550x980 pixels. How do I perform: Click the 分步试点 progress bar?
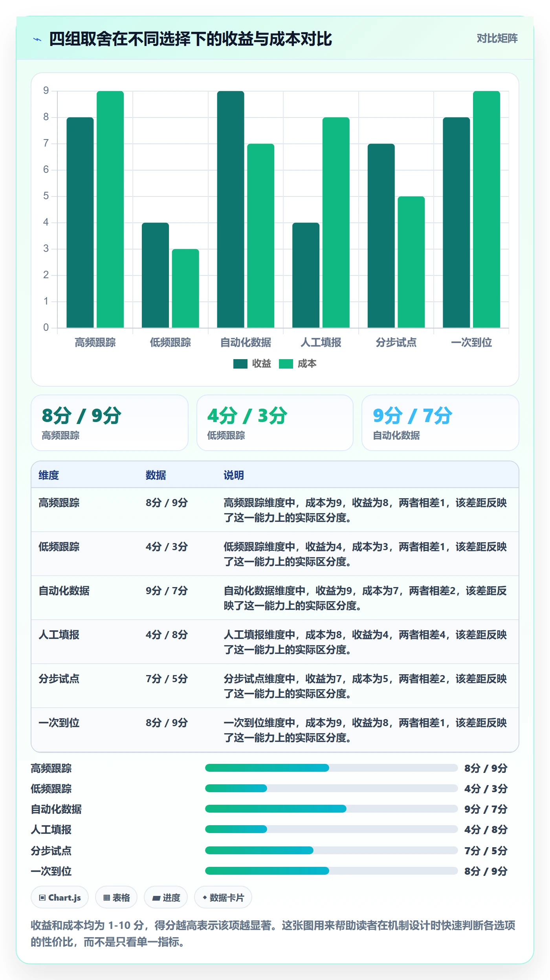[331, 850]
